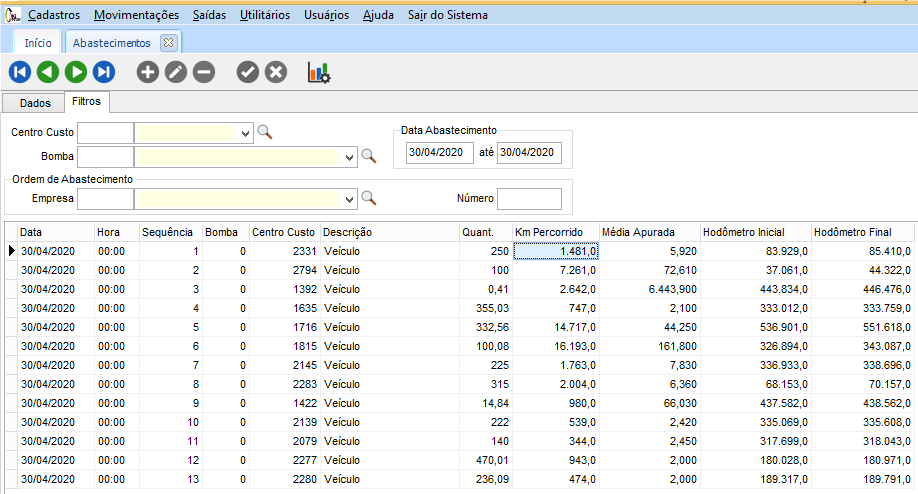Click the previous record arrow icon
The width and height of the screenshot is (918, 494).
pos(47,72)
